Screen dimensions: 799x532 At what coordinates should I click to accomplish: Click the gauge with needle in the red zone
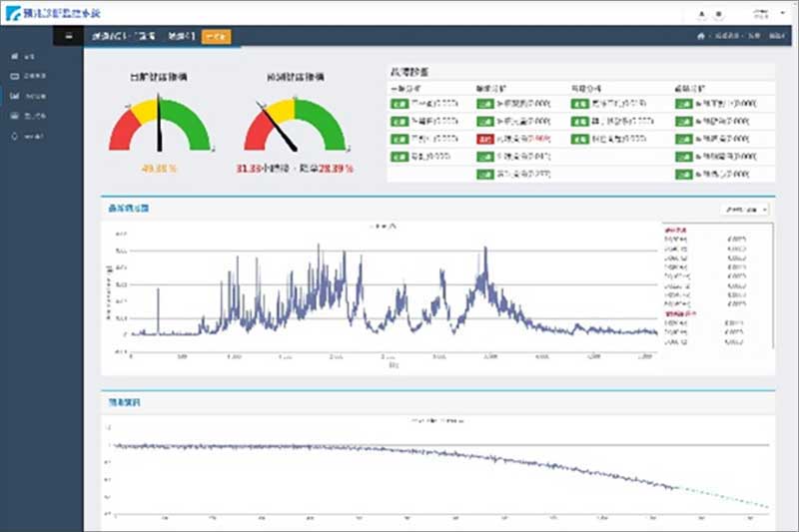pos(295,125)
